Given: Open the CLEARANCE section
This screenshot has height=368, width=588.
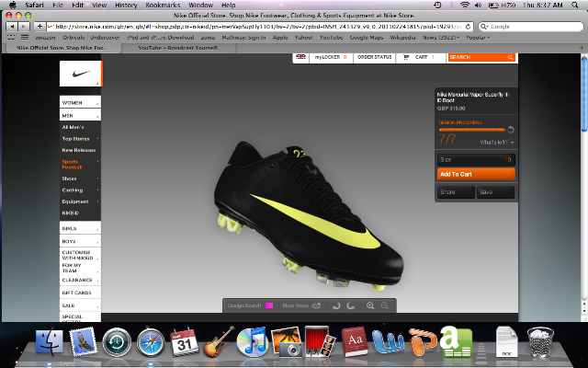Looking at the screenshot, I should [x=80, y=280].
